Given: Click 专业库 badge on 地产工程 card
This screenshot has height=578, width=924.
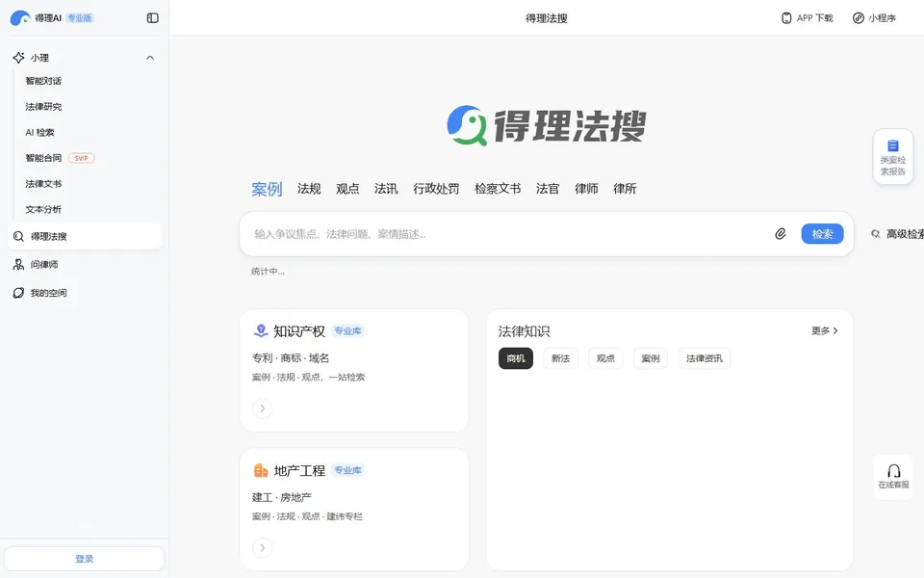Looking at the screenshot, I should [347, 470].
